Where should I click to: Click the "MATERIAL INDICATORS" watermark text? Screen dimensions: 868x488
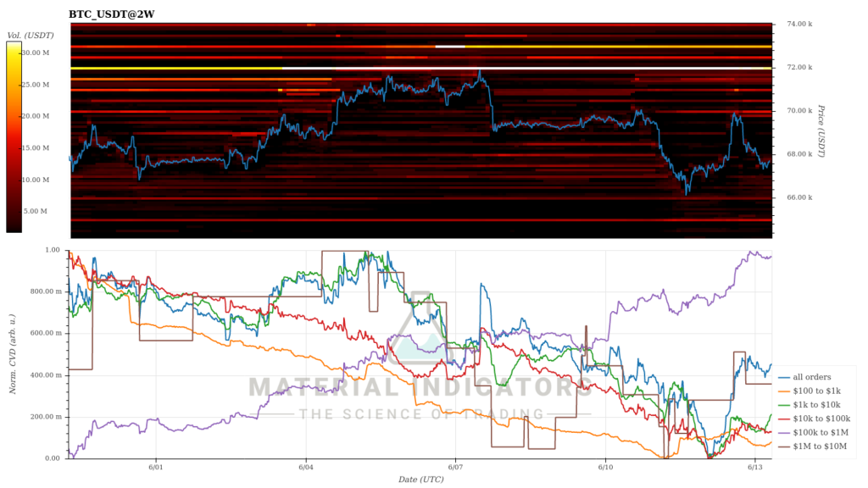click(x=420, y=388)
